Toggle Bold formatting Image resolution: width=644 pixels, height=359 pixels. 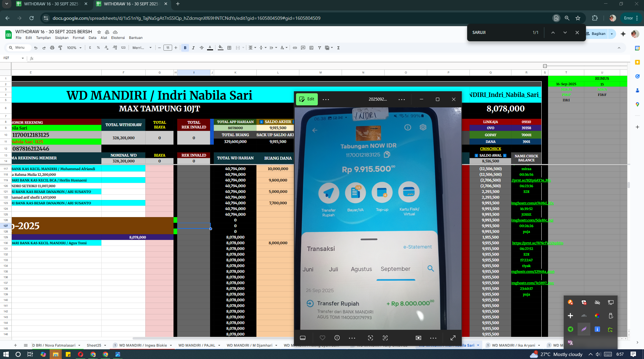[x=185, y=48]
